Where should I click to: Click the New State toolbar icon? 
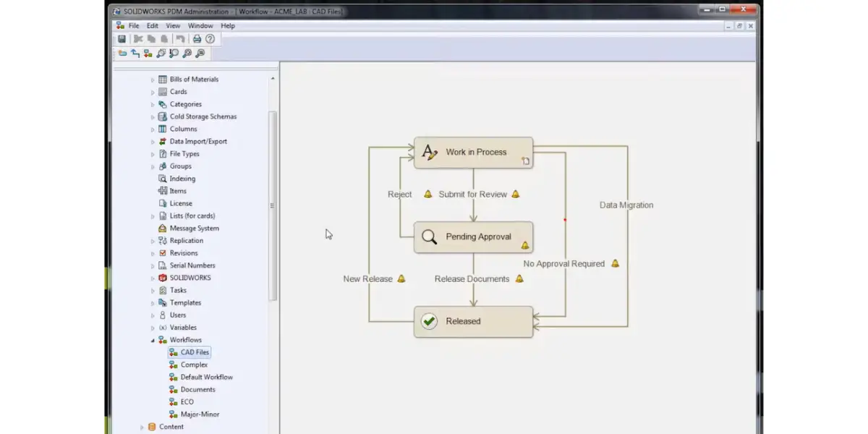coord(122,54)
